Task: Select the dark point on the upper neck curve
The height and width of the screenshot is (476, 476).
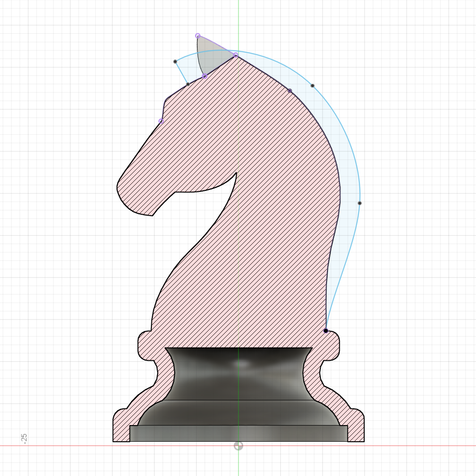Action: pos(289,91)
